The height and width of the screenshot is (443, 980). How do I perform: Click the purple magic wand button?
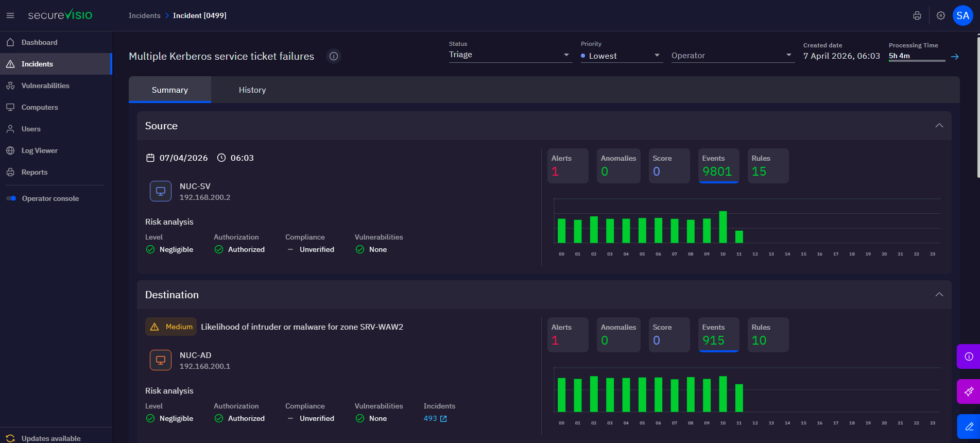click(x=968, y=391)
